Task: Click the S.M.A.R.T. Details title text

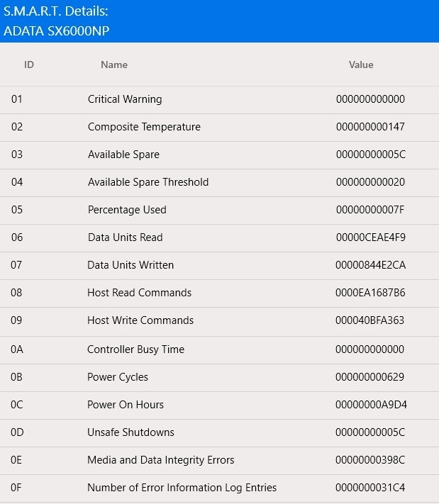Action: click(55, 11)
